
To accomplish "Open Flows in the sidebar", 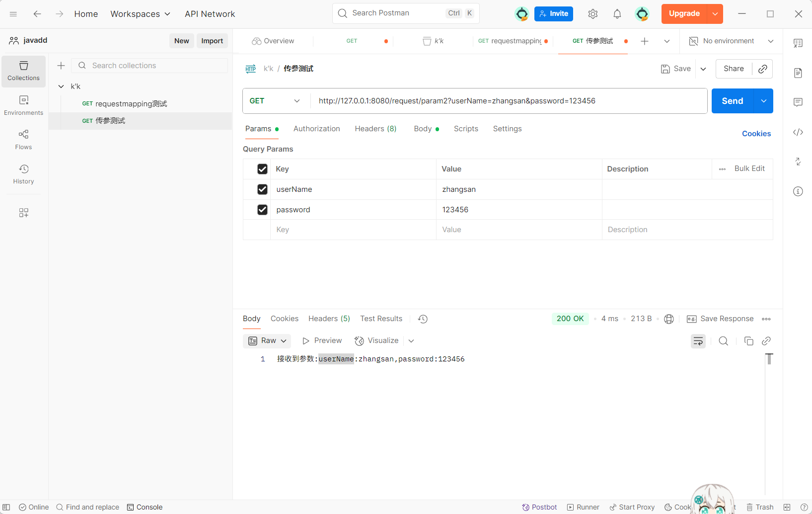I will [x=23, y=140].
